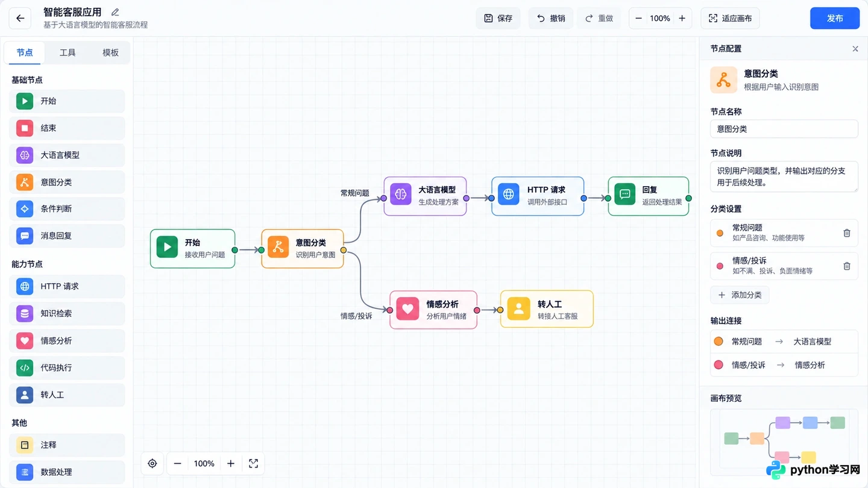Screen dimensions: 868x488
Task: Click the 100% zoom value on canvas
Action: pyautogui.click(x=204, y=463)
